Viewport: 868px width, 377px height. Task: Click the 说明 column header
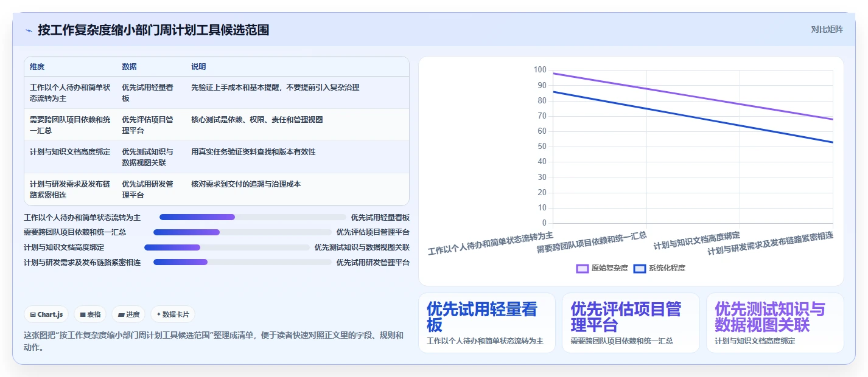[297, 67]
